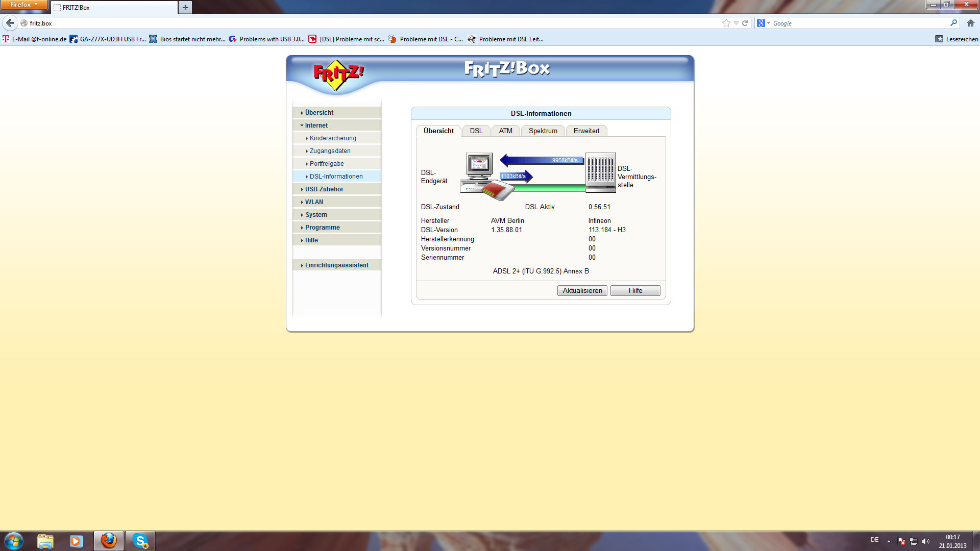Click the reload page icon

[x=745, y=23]
